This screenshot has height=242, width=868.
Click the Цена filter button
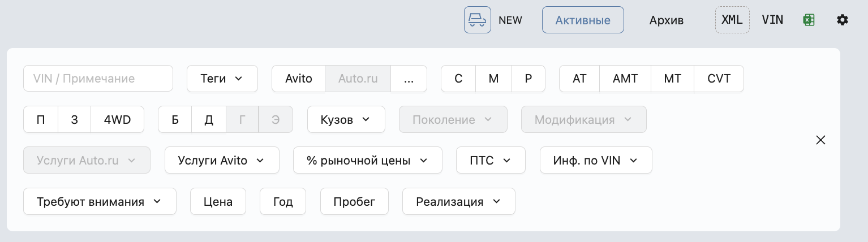click(x=218, y=202)
